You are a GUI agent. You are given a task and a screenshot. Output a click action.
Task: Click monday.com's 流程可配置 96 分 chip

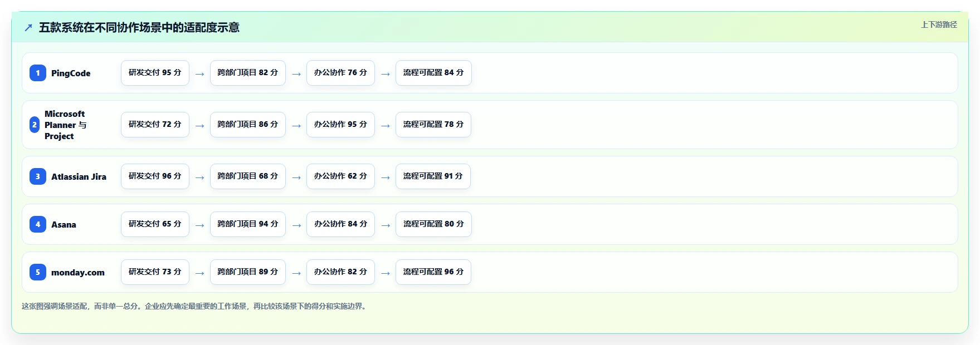coord(433,272)
